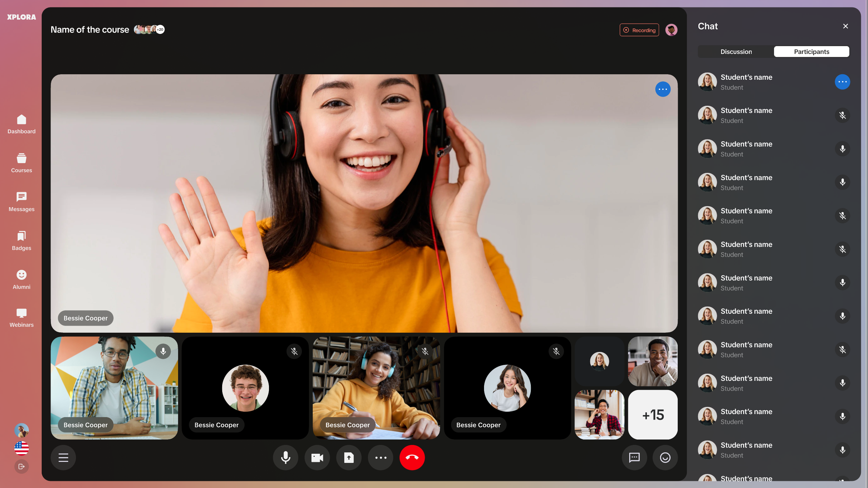The image size is (868, 488).
Task: Click the XPLORA logo
Action: pos(21,17)
